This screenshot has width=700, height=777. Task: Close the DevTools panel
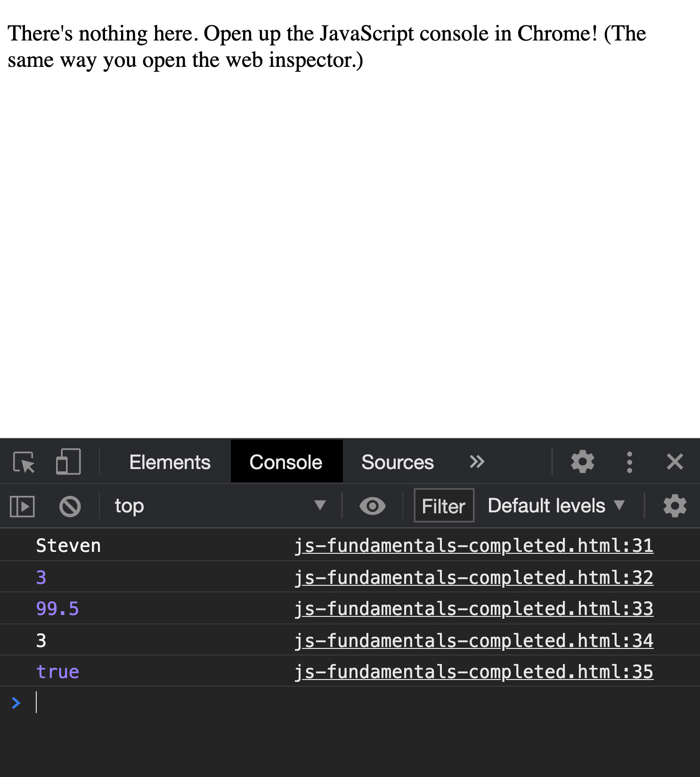[675, 462]
